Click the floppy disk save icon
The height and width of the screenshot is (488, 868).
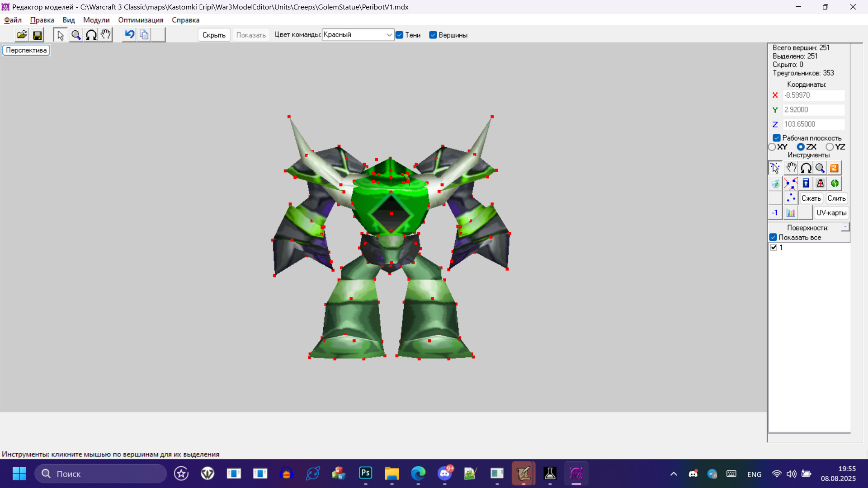coord(38,35)
